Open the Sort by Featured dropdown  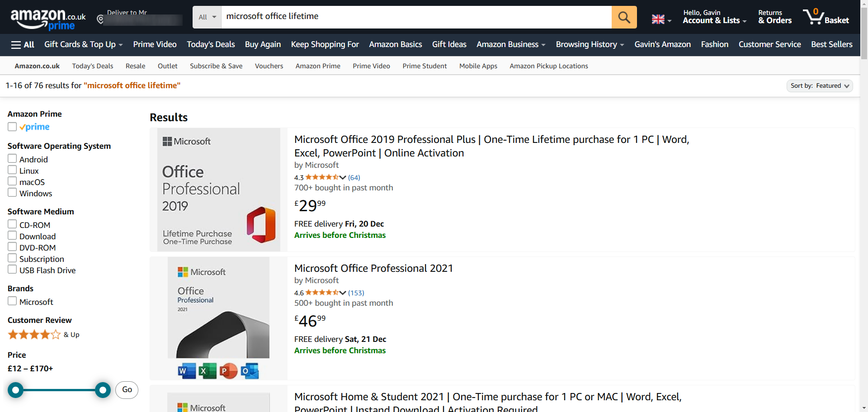tap(820, 86)
